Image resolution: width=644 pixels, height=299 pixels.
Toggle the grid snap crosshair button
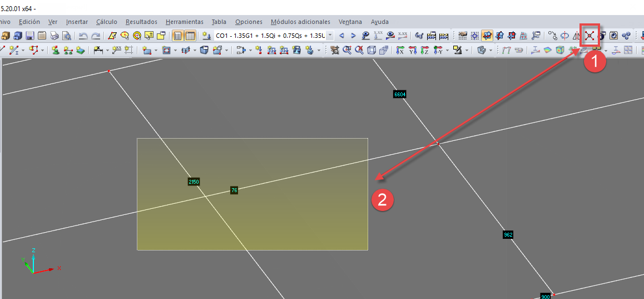474,36
